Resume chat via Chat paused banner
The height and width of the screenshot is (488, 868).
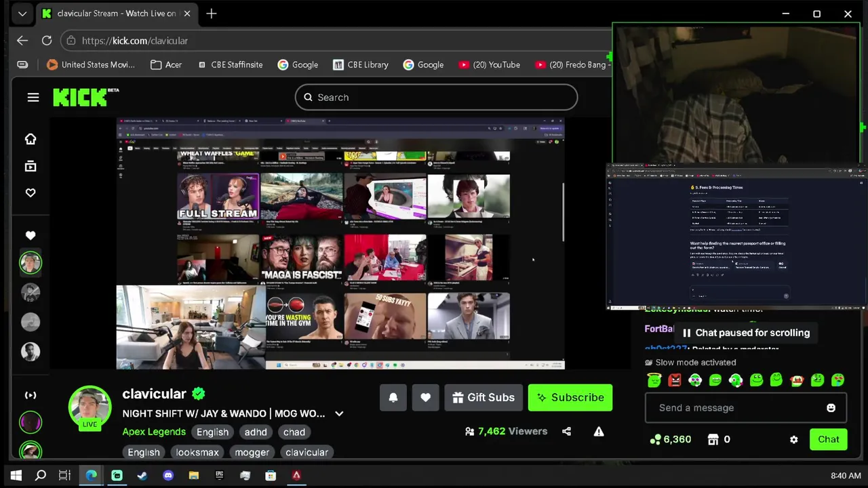[x=745, y=333]
